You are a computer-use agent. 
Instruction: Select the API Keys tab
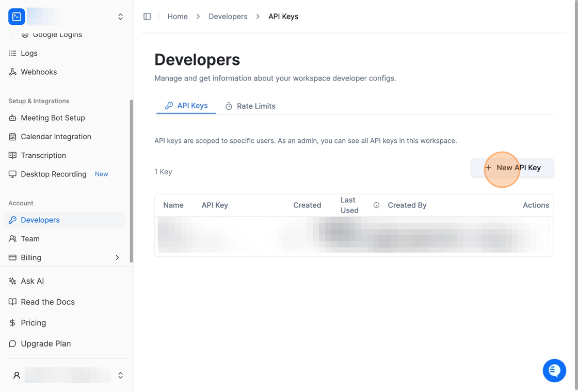tap(186, 106)
